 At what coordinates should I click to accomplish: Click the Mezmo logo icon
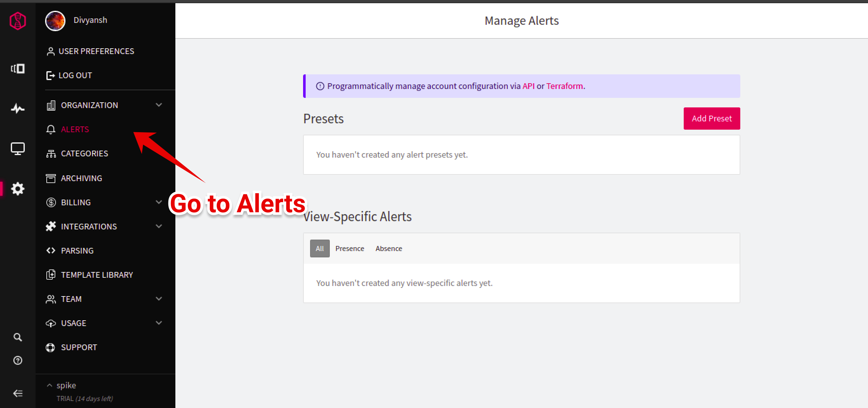pyautogui.click(x=17, y=21)
